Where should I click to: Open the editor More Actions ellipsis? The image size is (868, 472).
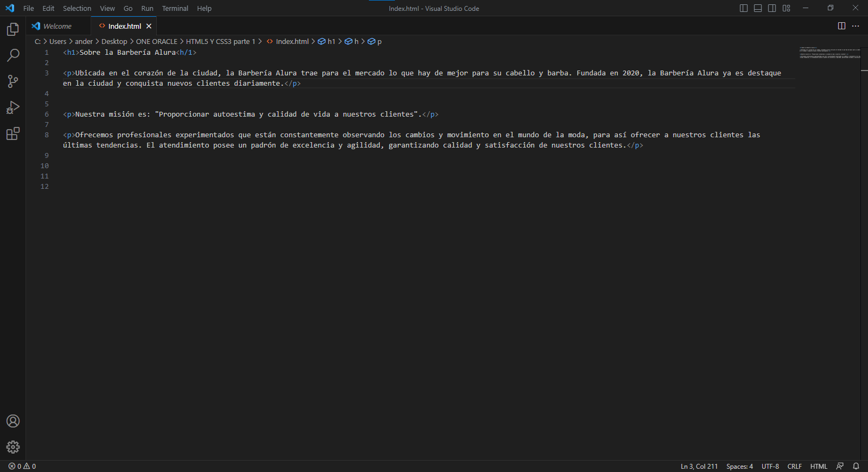[856, 26]
